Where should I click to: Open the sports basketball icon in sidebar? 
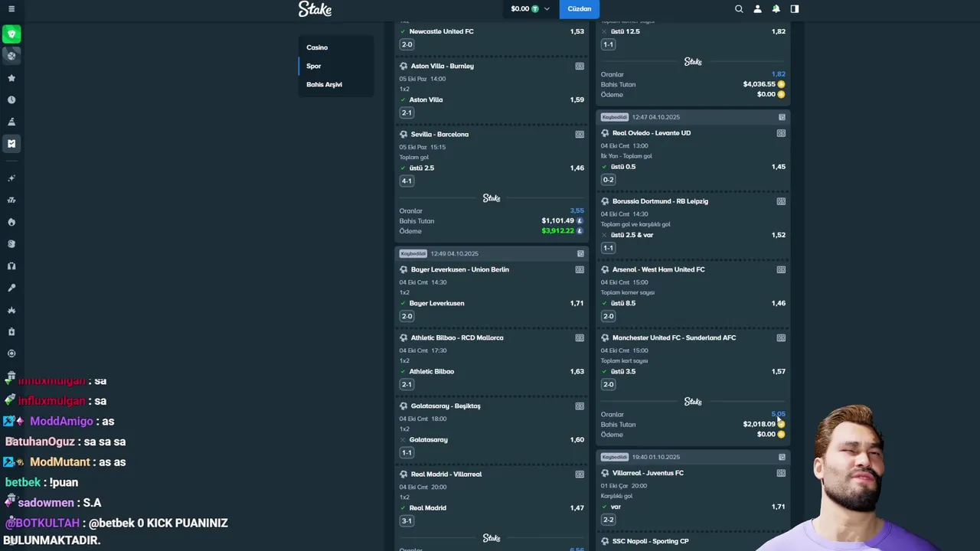click(x=11, y=55)
